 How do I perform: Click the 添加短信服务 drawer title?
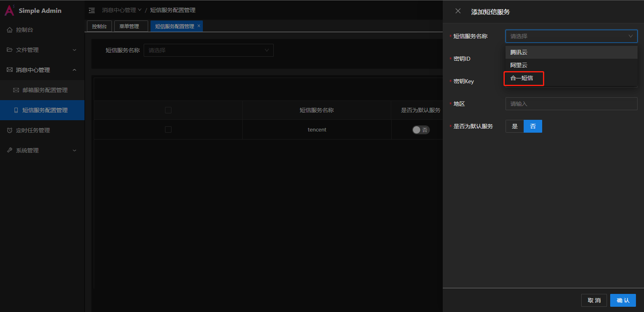(x=491, y=12)
